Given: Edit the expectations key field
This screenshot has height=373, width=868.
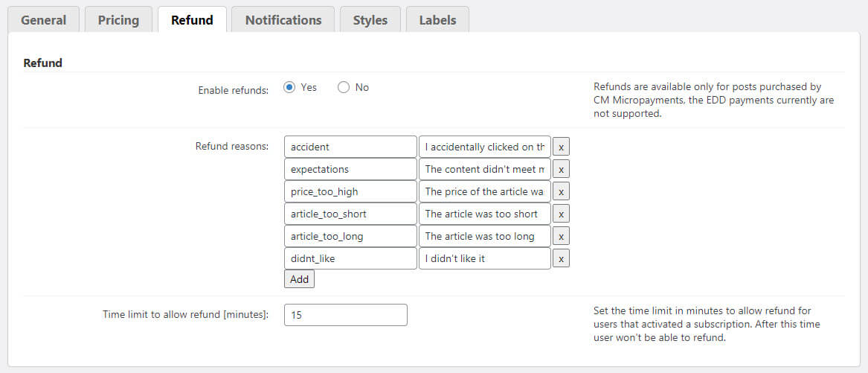Looking at the screenshot, I should (x=350, y=169).
